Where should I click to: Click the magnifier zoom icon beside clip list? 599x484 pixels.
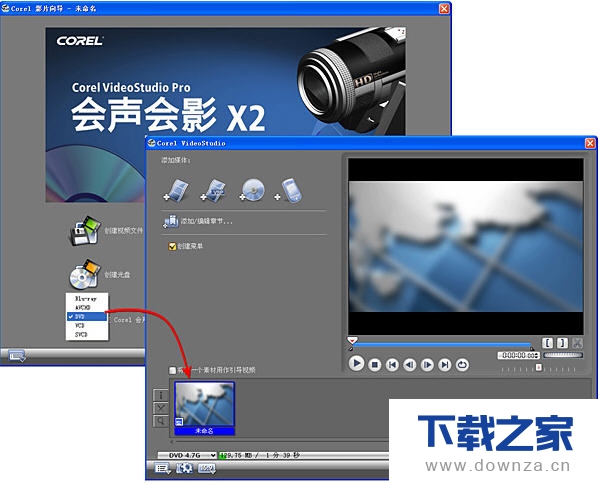pyautogui.click(x=161, y=421)
